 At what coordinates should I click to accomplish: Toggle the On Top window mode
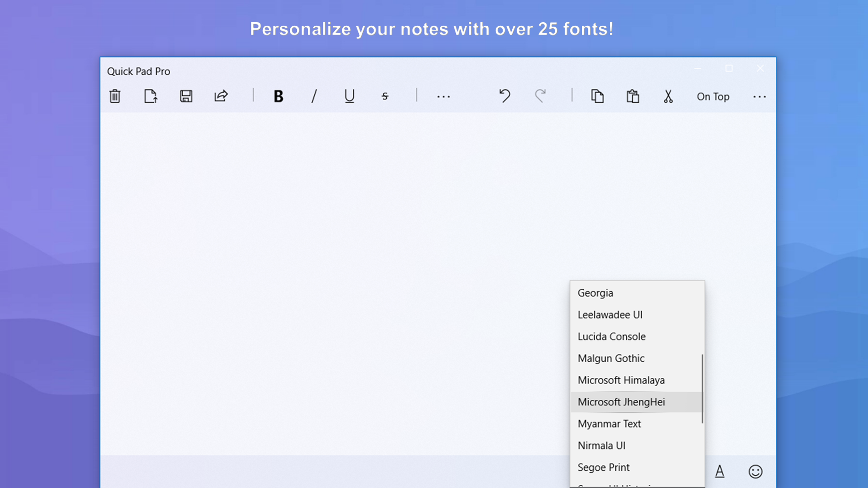click(713, 97)
